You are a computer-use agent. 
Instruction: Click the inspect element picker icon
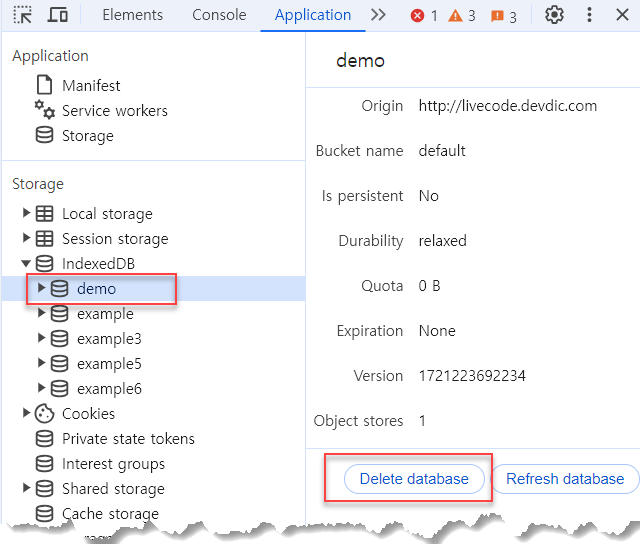[22, 15]
